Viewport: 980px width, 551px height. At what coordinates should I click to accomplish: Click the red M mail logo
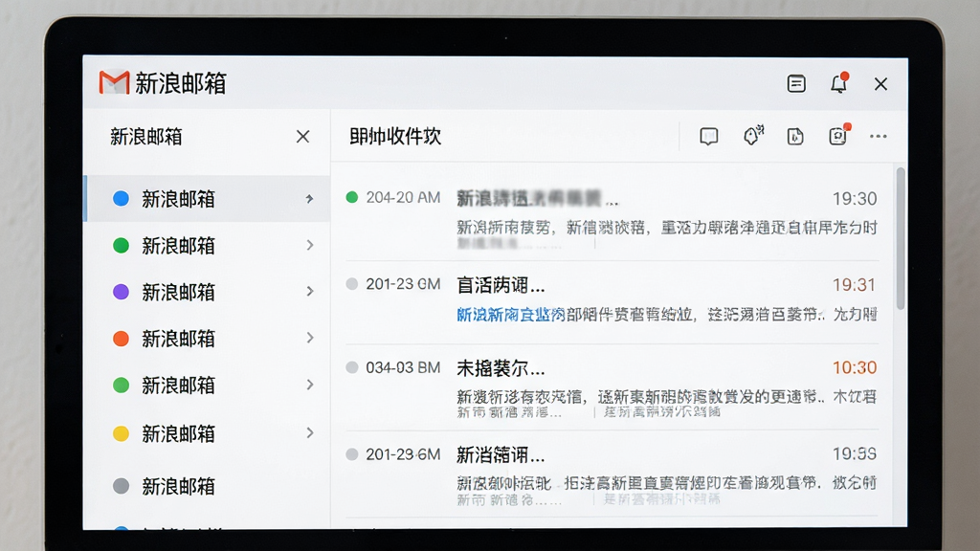[x=114, y=82]
